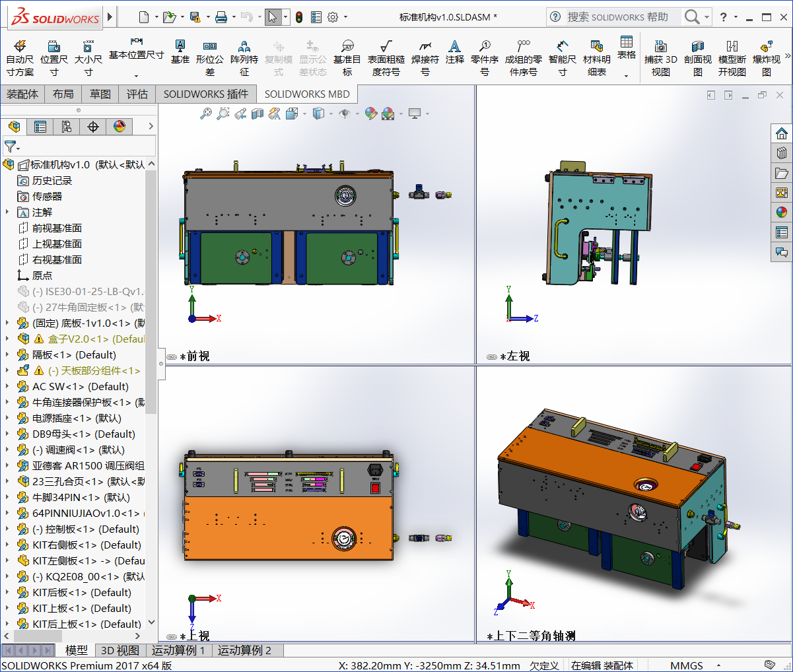This screenshot has width=793, height=672.
Task: Click the 捕获 3D 视图 capture tool
Action: pos(661,58)
